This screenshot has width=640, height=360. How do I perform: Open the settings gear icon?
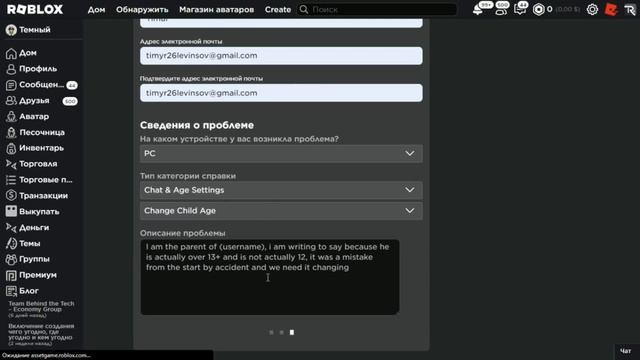(592, 9)
